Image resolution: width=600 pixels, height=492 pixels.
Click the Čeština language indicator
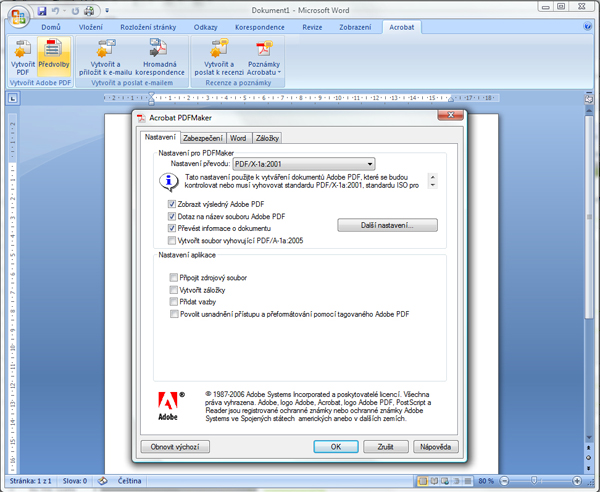[129, 481]
